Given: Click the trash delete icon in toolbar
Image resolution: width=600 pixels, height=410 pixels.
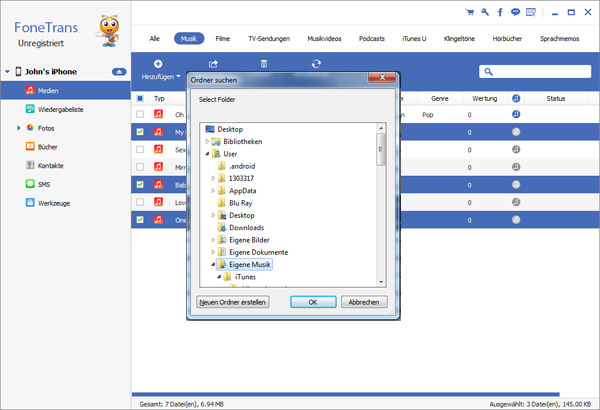Looking at the screenshot, I should tap(264, 64).
